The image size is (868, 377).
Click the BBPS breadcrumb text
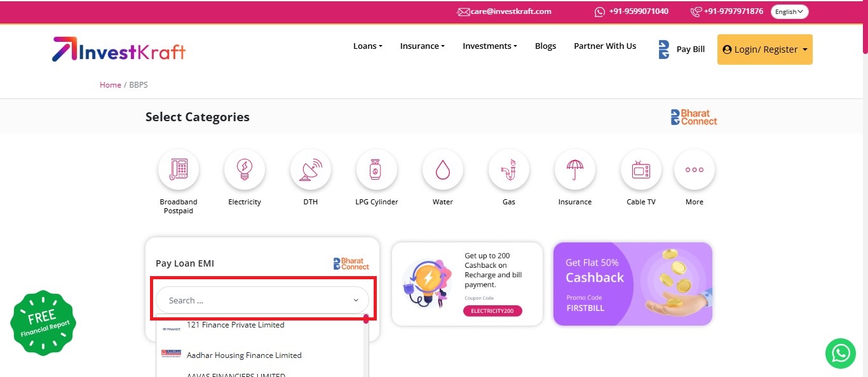pos(139,85)
